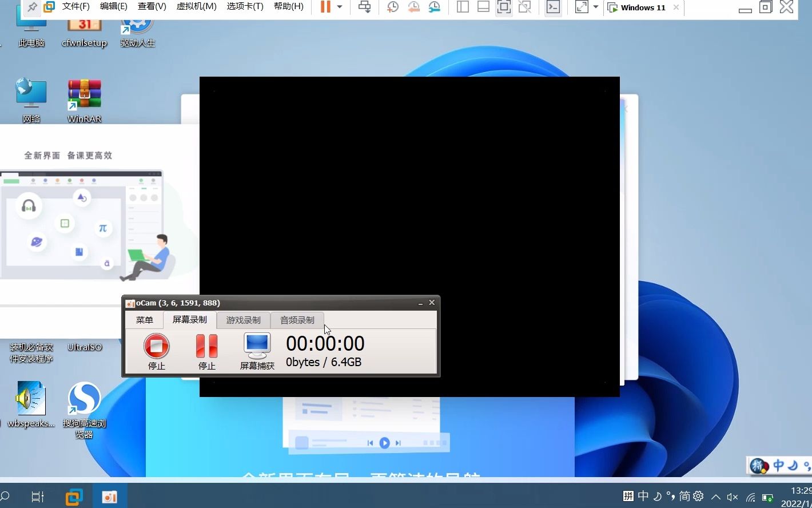The width and height of the screenshot is (812, 508).
Task: Open oCam's 菜单 button
Action: click(144, 320)
